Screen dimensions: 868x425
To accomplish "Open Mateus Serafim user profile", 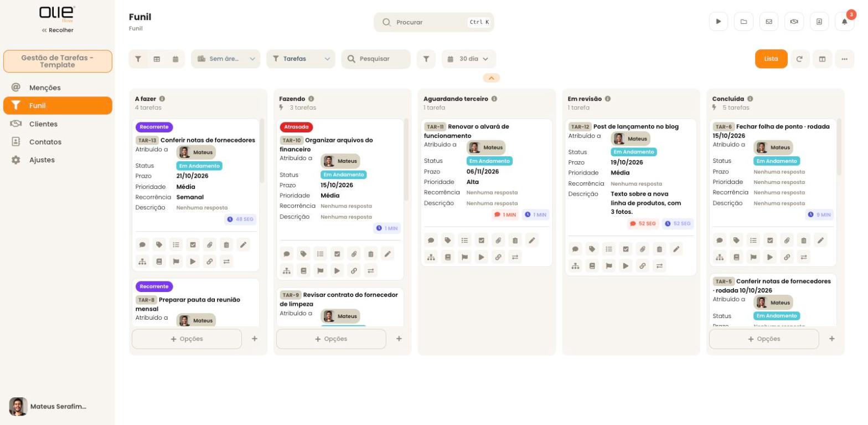I will click(x=49, y=406).
